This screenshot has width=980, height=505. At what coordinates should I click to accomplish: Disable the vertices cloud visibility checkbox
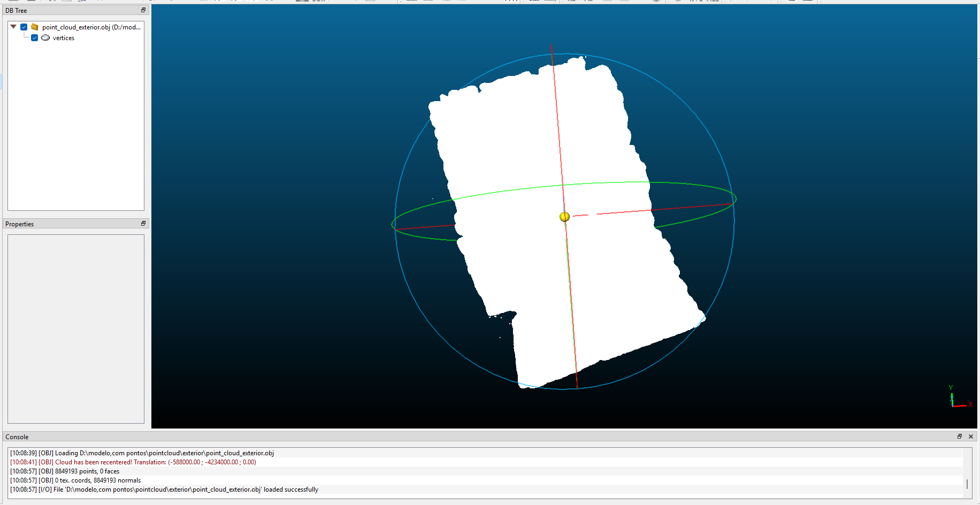34,38
